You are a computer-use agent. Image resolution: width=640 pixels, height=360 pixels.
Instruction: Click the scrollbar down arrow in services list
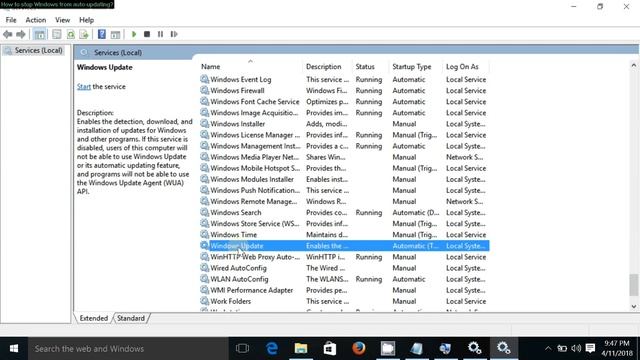click(x=633, y=307)
